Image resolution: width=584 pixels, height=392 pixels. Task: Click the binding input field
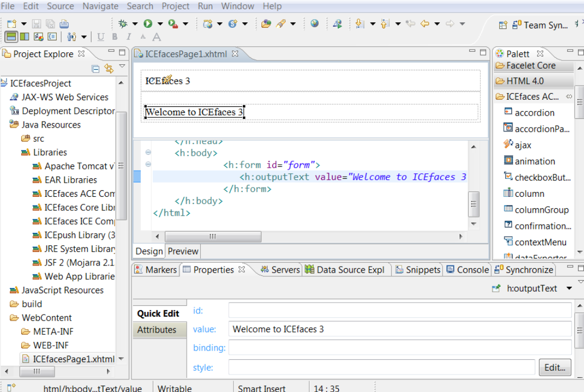point(400,347)
